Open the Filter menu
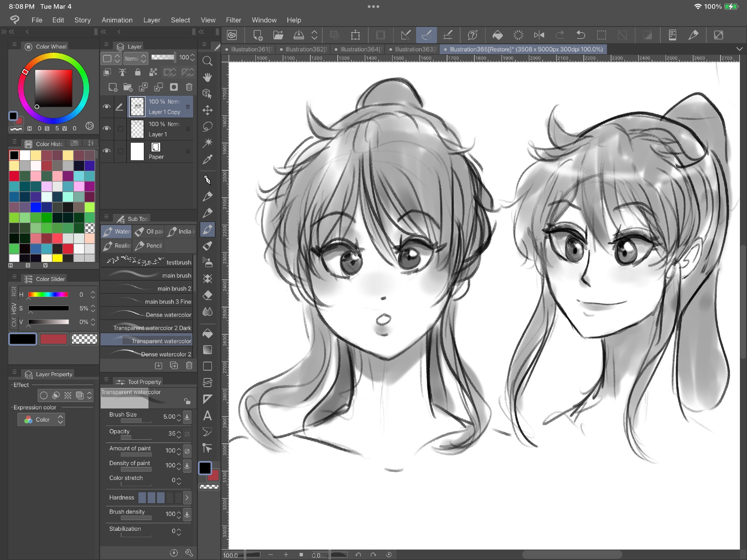747x560 pixels. (233, 20)
